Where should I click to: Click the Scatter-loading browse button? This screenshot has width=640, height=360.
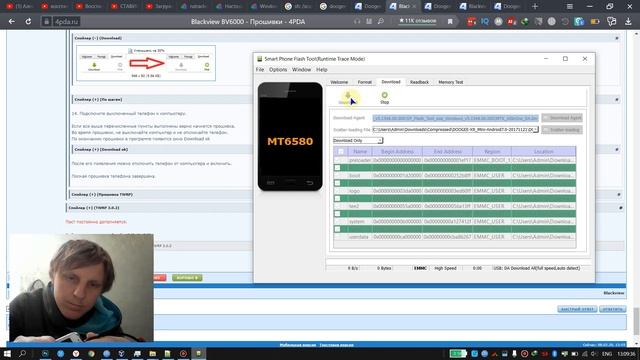pyautogui.click(x=562, y=130)
